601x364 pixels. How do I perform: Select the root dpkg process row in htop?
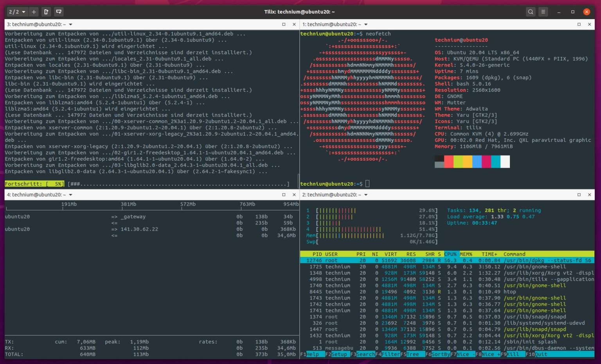tap(391, 260)
